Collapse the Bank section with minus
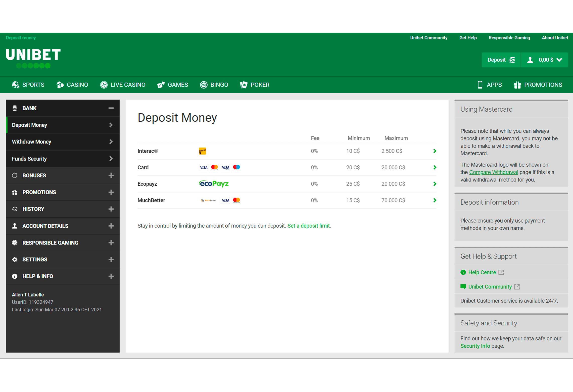This screenshot has width=573, height=392. coord(111,108)
